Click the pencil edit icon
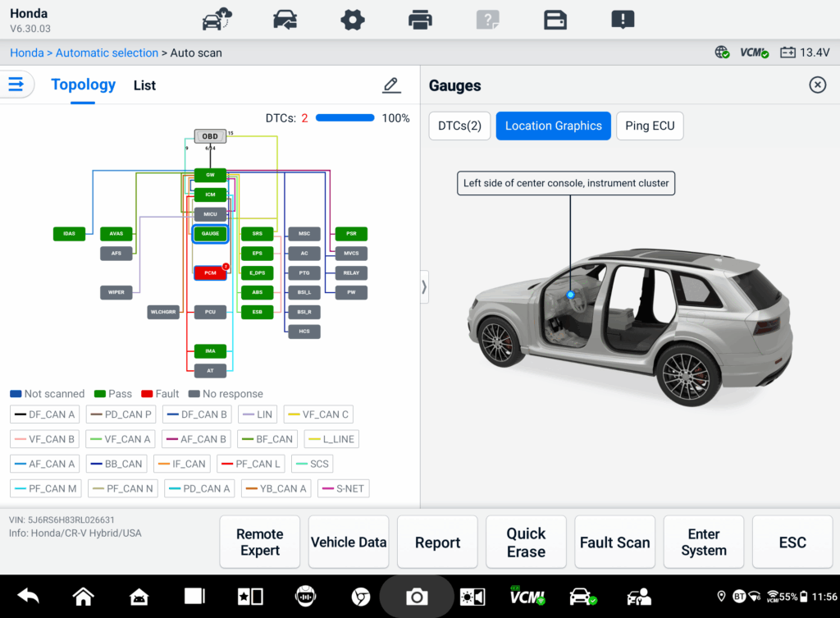This screenshot has height=618, width=840. click(391, 85)
